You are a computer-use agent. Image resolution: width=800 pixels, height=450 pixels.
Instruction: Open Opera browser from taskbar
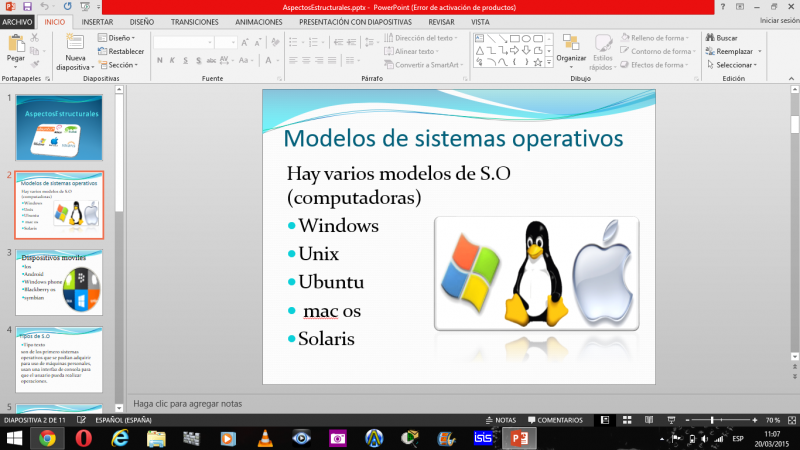pyautogui.click(x=84, y=438)
